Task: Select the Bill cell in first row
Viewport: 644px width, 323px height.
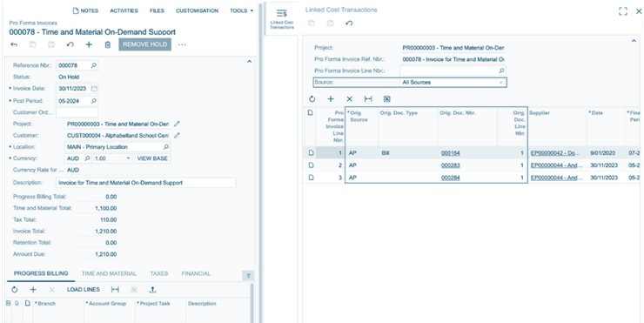Action: (x=408, y=153)
